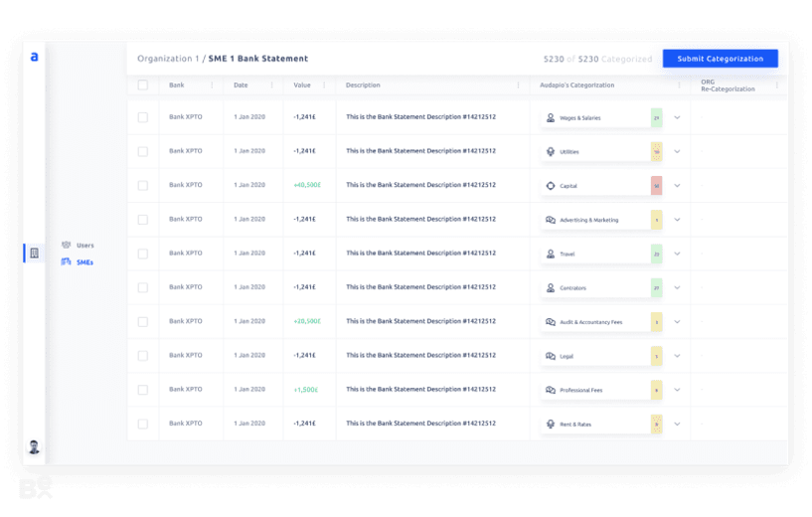The height and width of the screenshot is (517, 812).
Task: Expand the Utilities category dropdown chevron
Action: [x=677, y=152]
